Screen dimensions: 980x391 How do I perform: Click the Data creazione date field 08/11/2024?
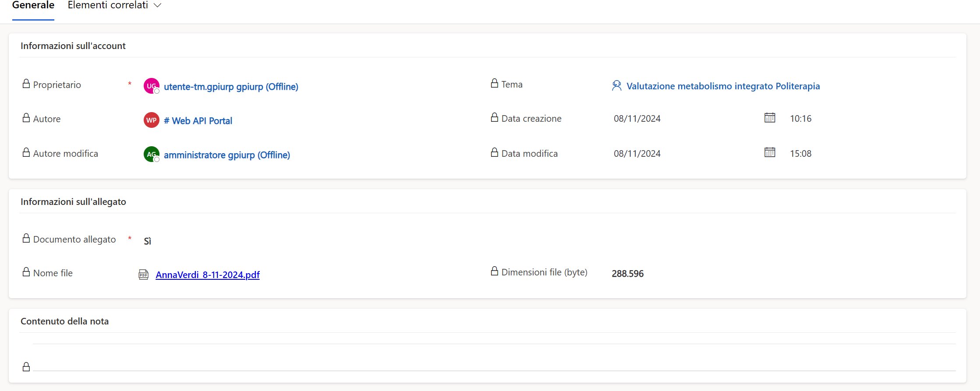point(637,119)
